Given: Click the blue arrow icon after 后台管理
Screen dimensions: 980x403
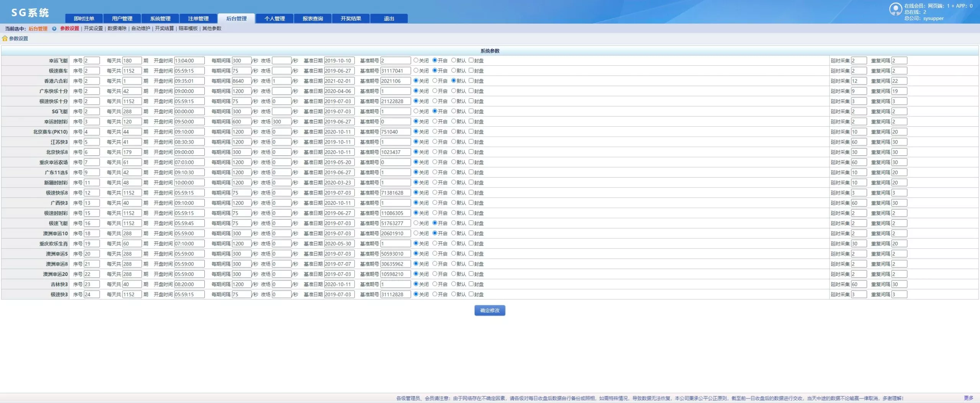Looking at the screenshot, I should [54, 29].
